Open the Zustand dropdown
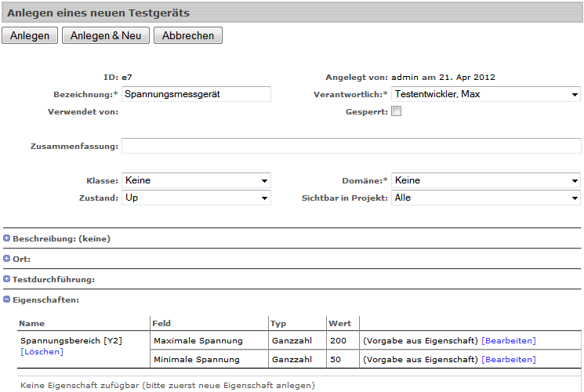The height and width of the screenshot is (392, 584). (196, 198)
